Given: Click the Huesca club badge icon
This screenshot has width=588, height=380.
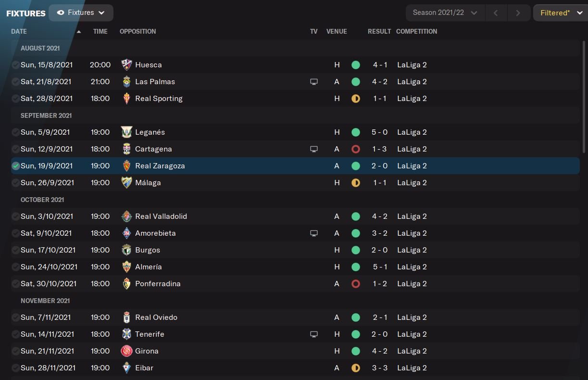Looking at the screenshot, I should click(x=126, y=65).
